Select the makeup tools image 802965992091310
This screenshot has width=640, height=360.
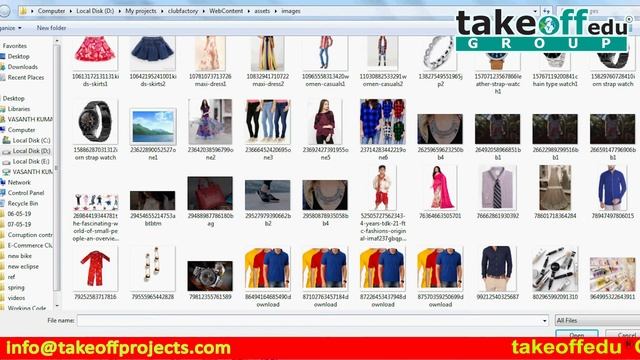(x=555, y=269)
